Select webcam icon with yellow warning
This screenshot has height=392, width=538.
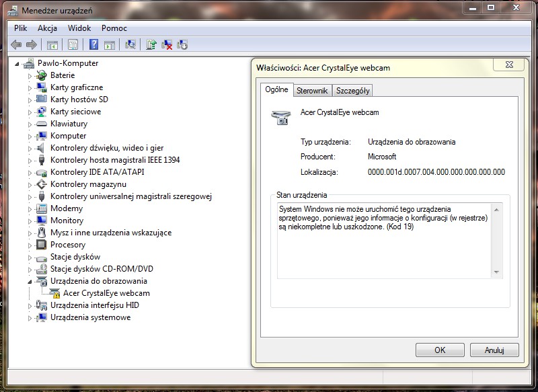54,293
